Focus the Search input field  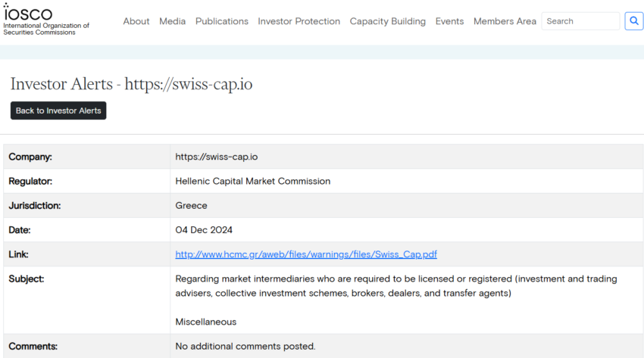pyautogui.click(x=580, y=21)
